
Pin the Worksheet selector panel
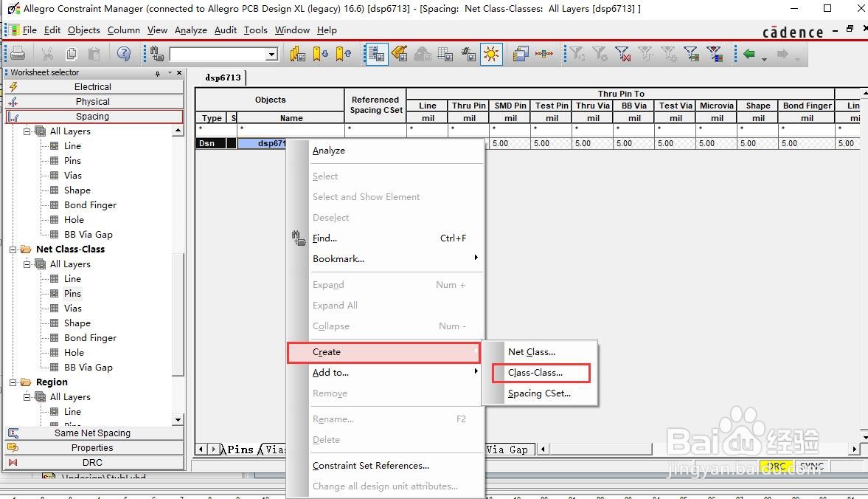click(x=158, y=73)
